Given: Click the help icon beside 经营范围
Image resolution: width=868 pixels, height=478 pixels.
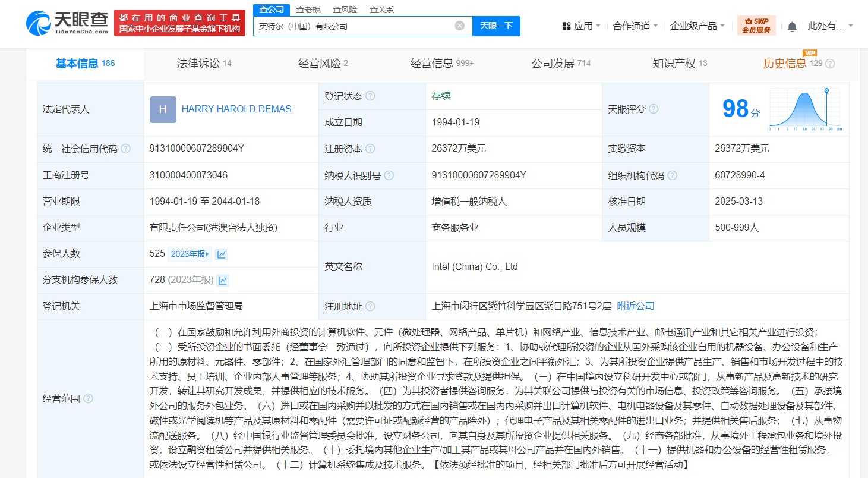Looking at the screenshot, I should tap(88, 398).
